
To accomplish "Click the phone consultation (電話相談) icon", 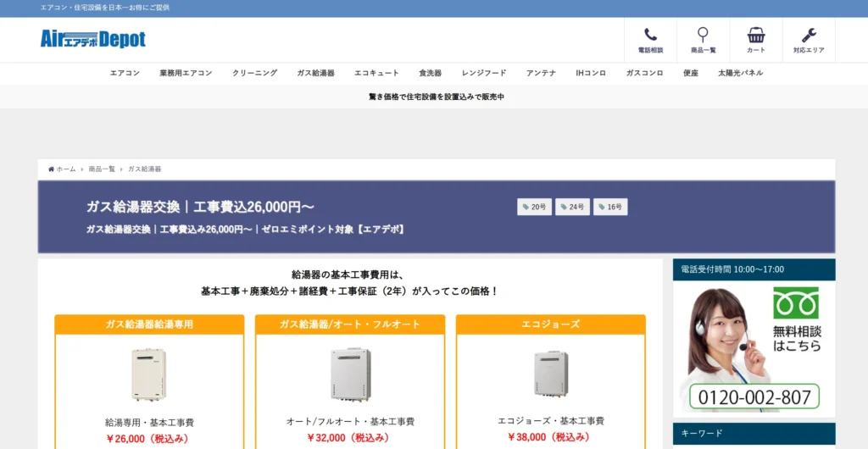I will click(650, 36).
